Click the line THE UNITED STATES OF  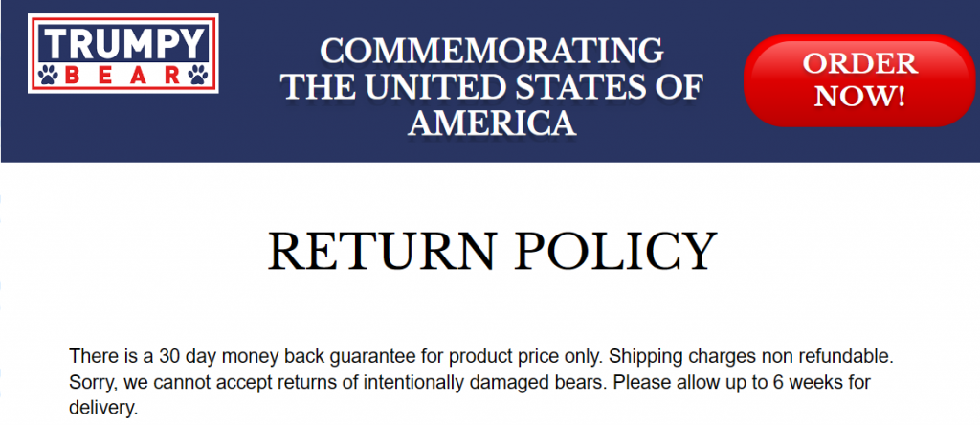click(x=490, y=86)
